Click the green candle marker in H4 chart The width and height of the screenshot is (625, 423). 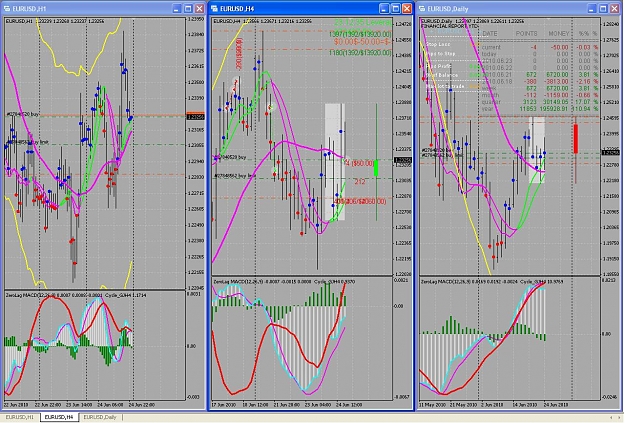pyautogui.click(x=376, y=168)
